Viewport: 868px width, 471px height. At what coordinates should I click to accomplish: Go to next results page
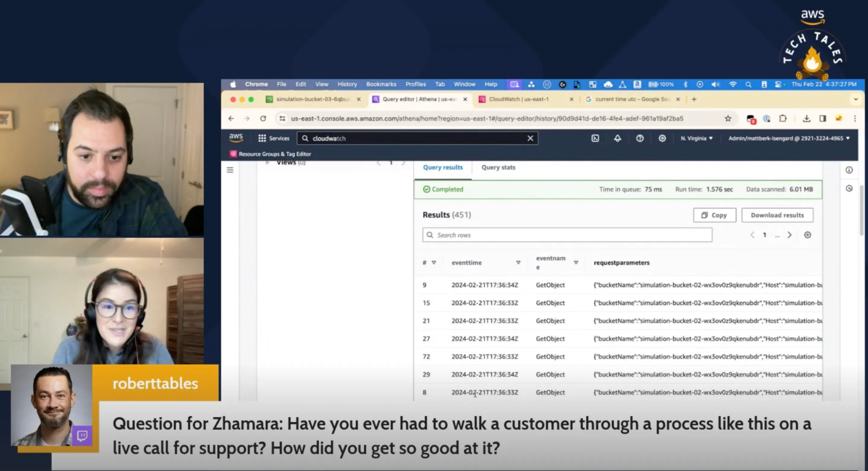[790, 235]
